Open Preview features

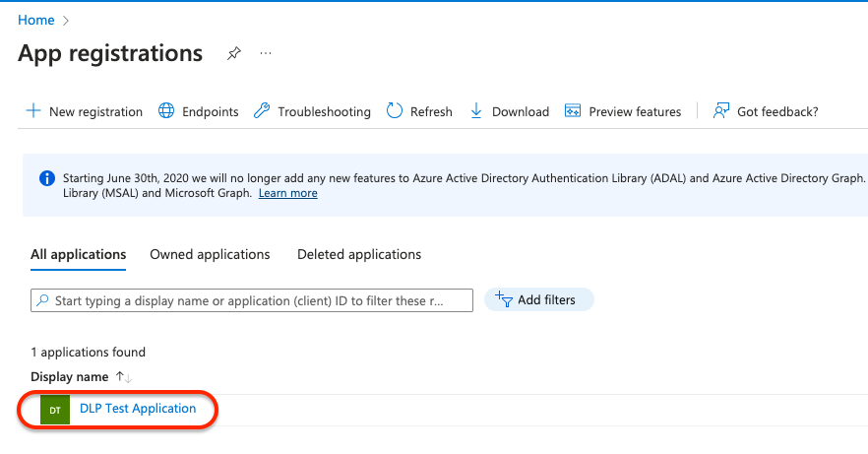623,111
